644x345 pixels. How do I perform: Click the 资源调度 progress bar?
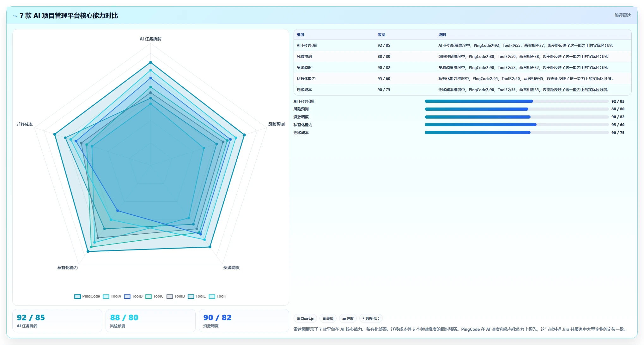coord(517,117)
